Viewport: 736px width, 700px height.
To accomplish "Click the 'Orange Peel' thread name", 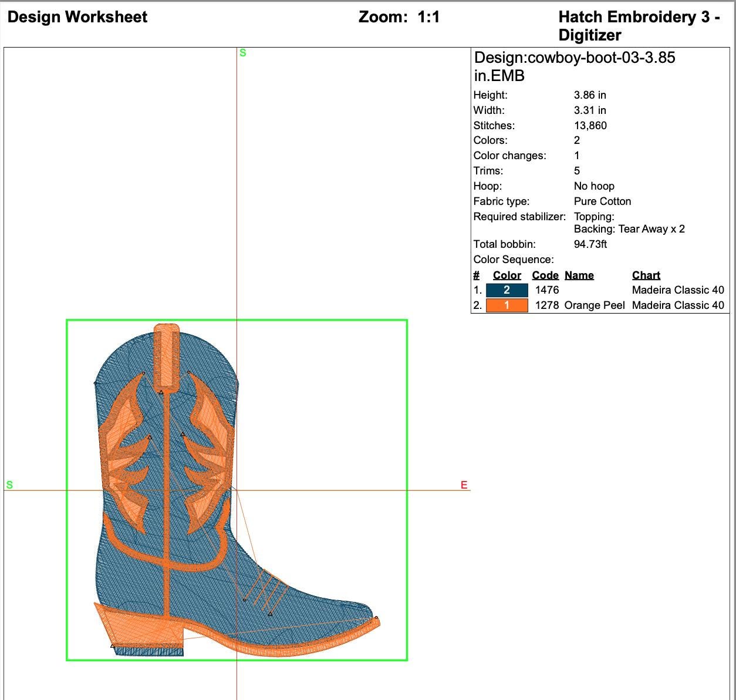I will [x=595, y=305].
